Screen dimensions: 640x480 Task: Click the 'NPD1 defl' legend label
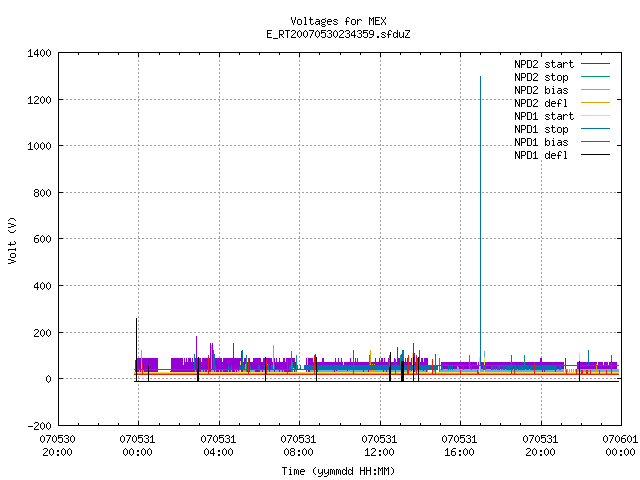pos(541,155)
